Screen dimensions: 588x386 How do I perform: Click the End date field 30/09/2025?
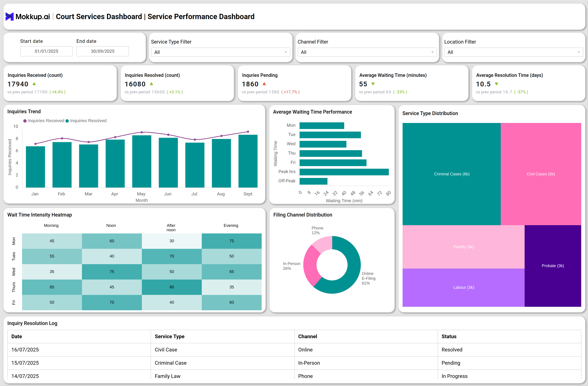point(103,51)
